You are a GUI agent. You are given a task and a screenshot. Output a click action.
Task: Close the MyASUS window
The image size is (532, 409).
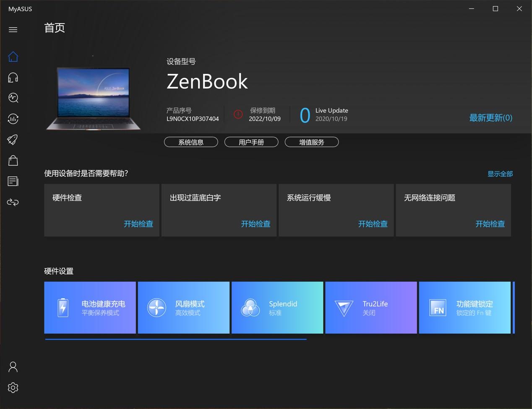pyautogui.click(x=519, y=9)
